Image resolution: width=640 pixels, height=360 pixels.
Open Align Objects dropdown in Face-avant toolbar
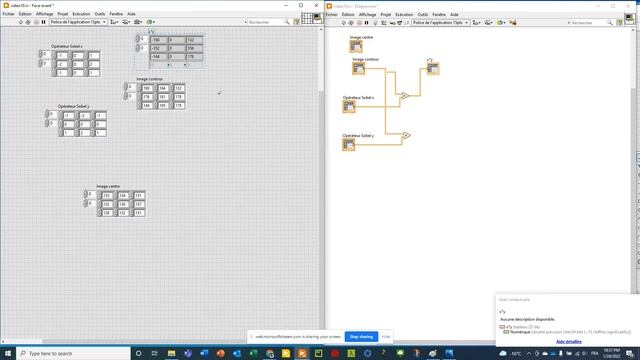(114, 22)
